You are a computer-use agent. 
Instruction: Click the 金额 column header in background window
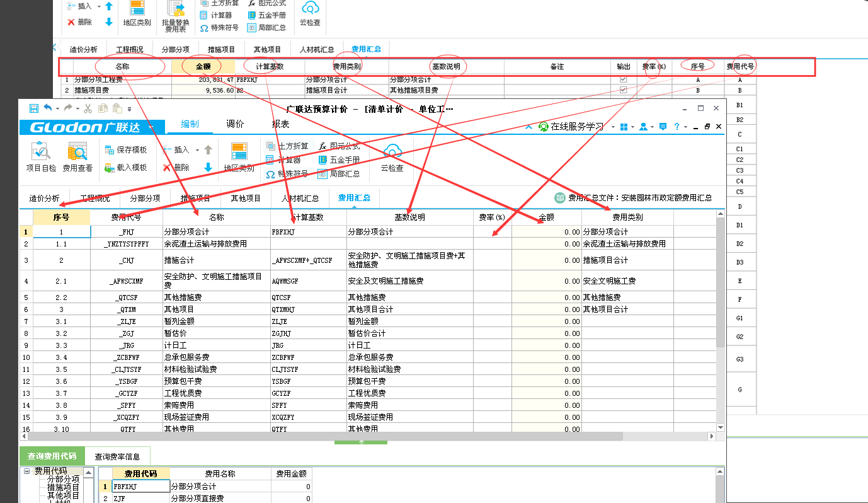(203, 66)
